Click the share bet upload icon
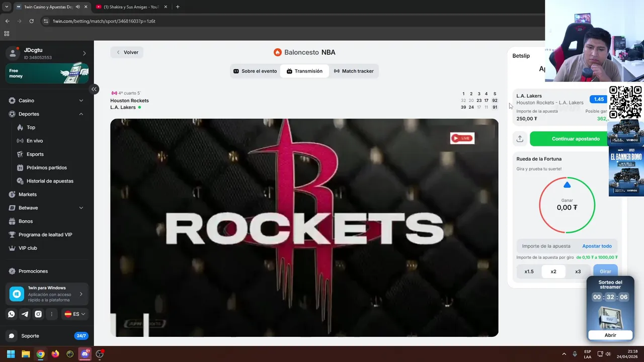 coord(520,139)
